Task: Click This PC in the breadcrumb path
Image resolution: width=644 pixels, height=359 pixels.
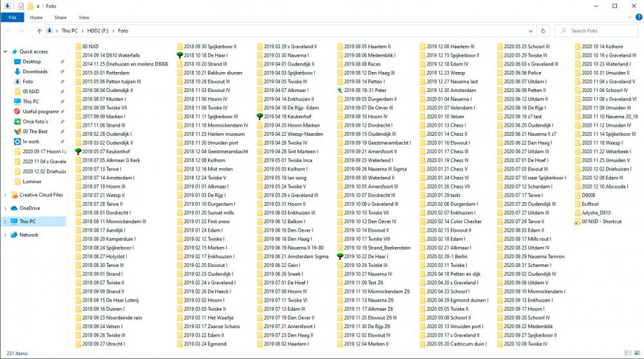Action: point(70,31)
